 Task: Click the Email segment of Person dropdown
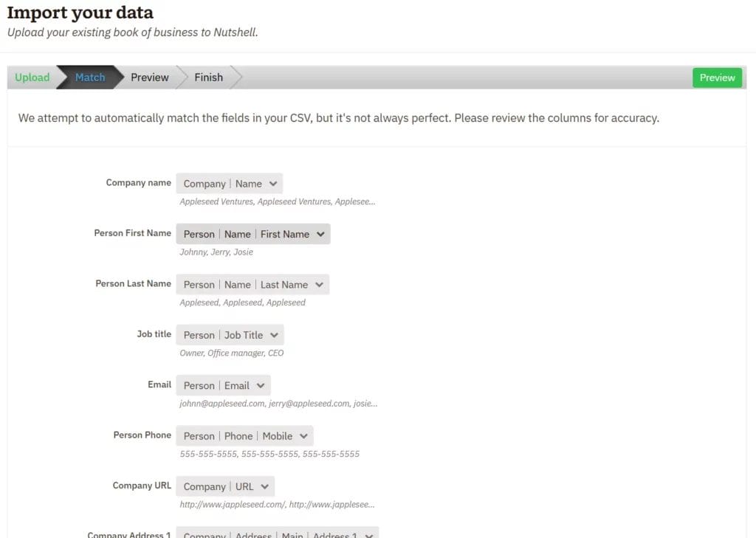(237, 385)
